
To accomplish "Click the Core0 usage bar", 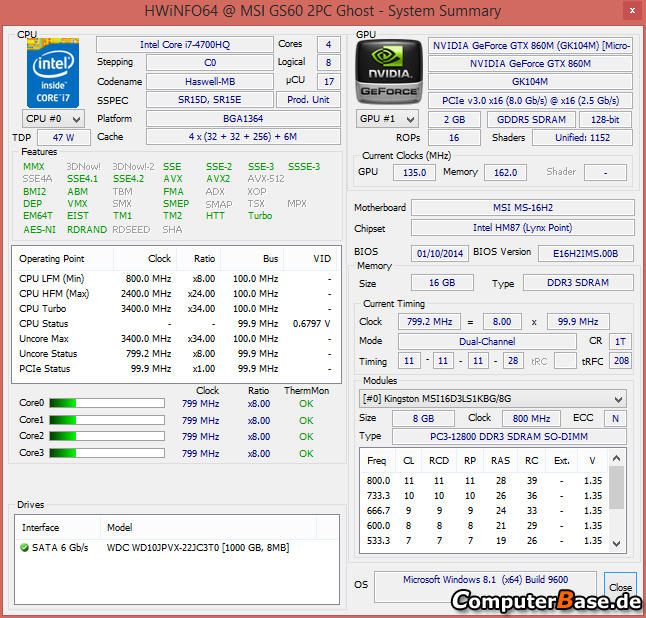I will click(107, 403).
